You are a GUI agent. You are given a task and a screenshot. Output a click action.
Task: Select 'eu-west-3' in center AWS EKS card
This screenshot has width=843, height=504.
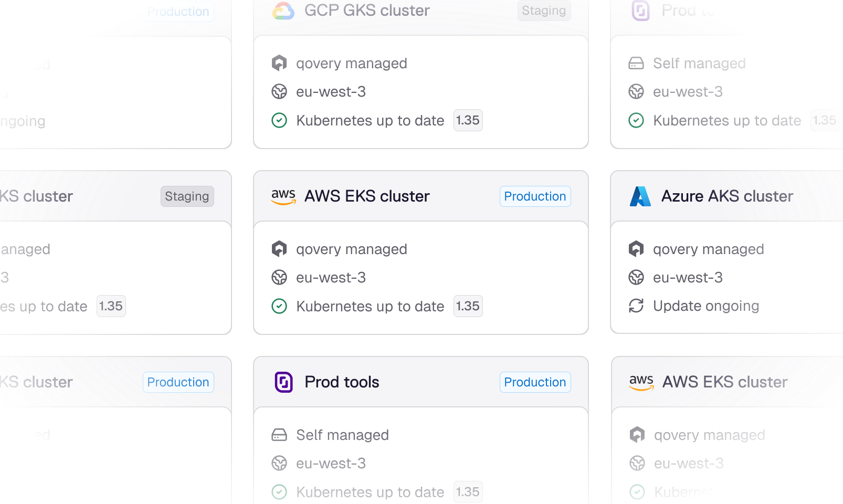[x=331, y=278]
